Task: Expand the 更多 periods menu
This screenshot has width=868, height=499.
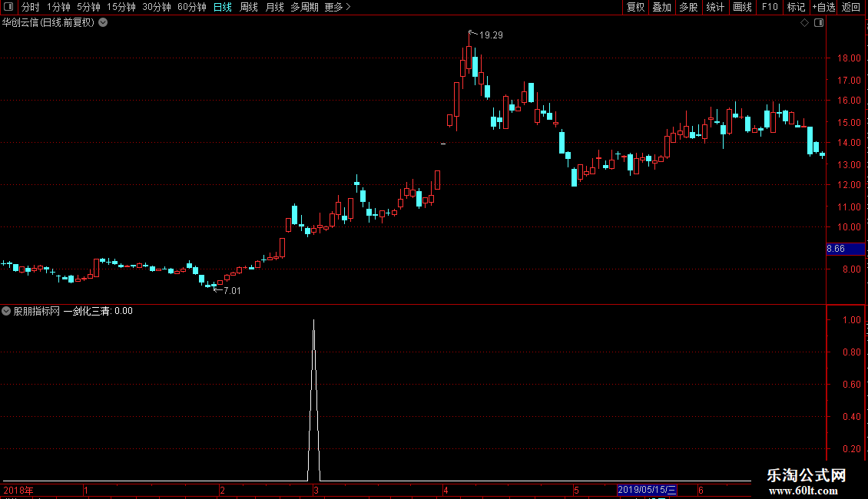Action: pos(338,7)
